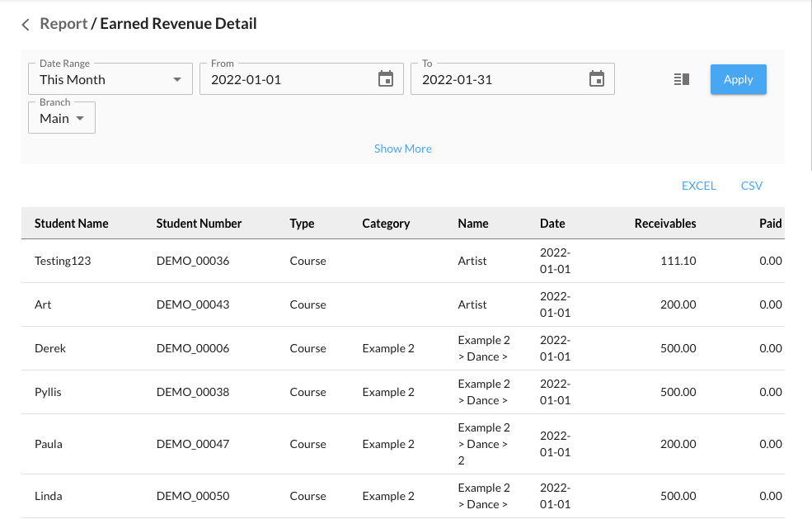Click the back arrow beside Report
The width and height of the screenshot is (812, 519).
(x=26, y=25)
